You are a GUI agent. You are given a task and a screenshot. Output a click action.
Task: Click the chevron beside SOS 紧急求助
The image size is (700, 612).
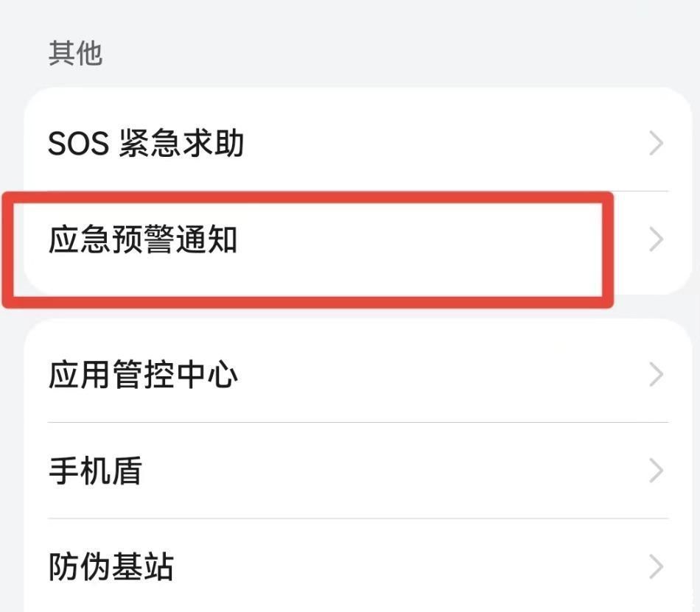click(654, 143)
